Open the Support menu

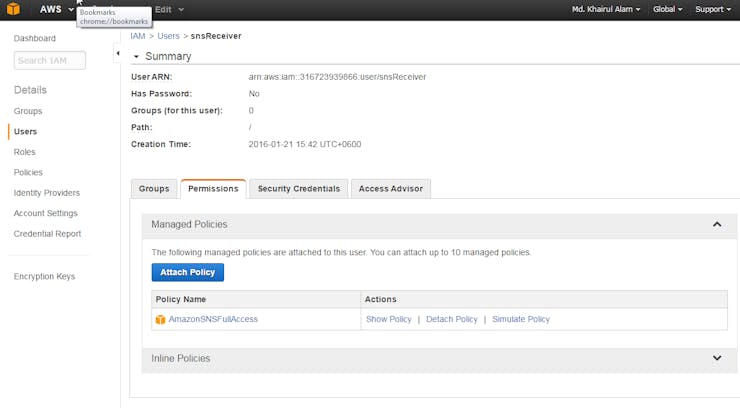tap(713, 9)
